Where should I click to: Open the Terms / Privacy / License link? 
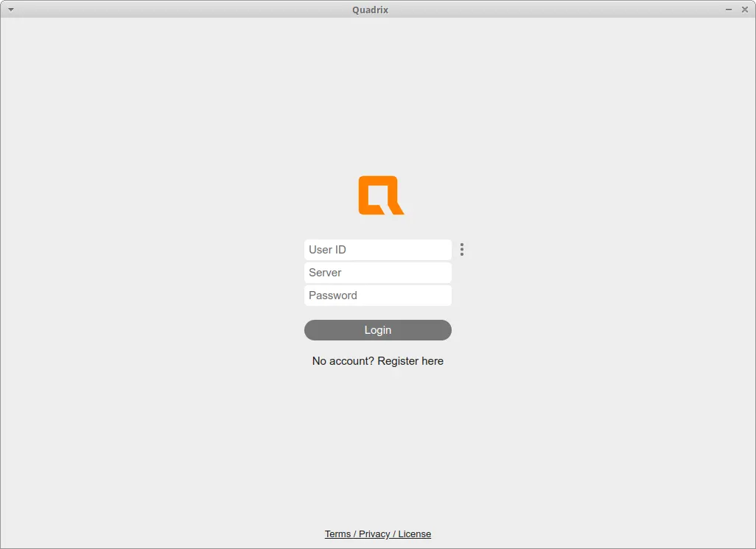[377, 534]
